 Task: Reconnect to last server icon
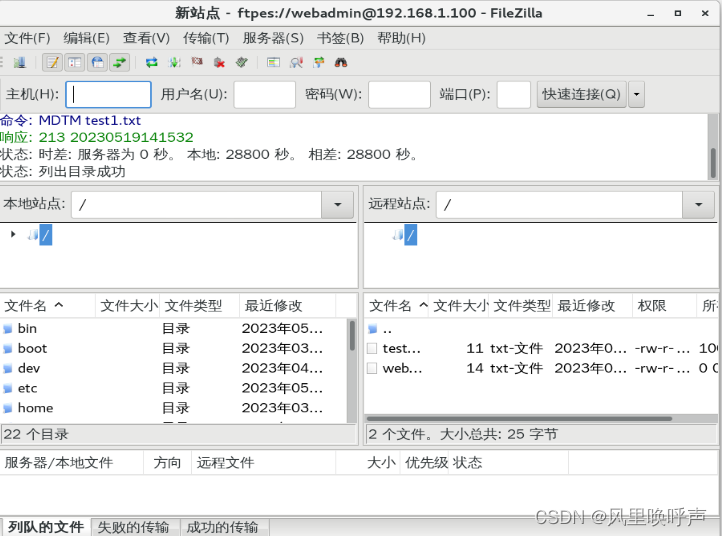click(242, 62)
